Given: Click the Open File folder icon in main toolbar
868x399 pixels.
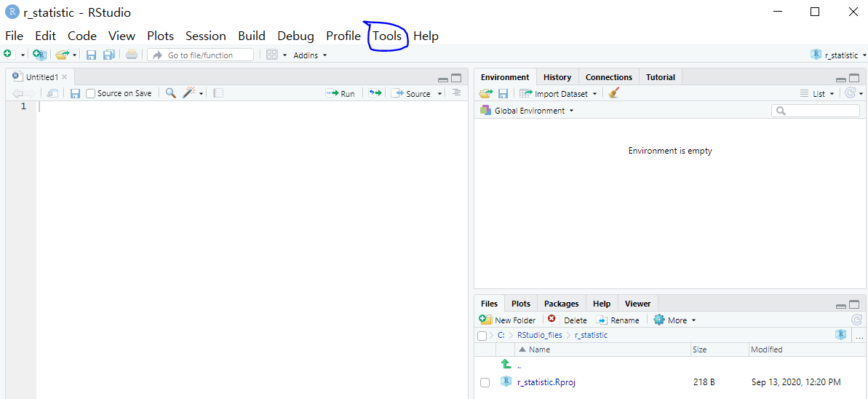Looking at the screenshot, I should coord(62,55).
